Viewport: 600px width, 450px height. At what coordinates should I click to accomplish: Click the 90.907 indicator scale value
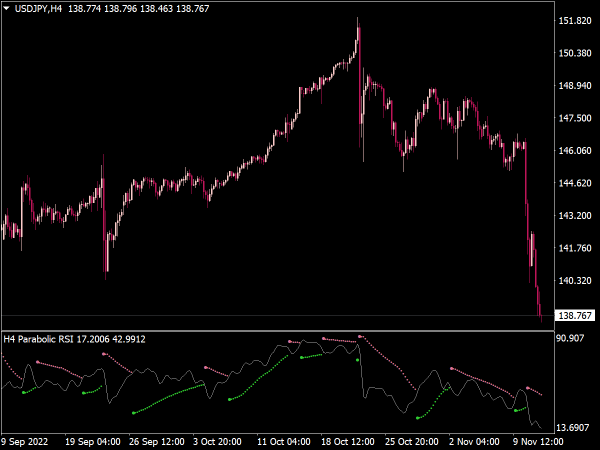(570, 338)
